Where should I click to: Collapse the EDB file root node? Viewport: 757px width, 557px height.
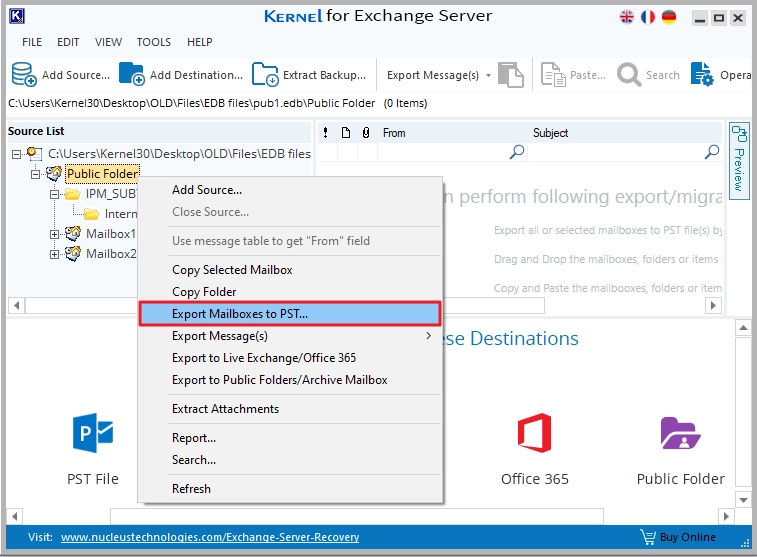point(16,154)
